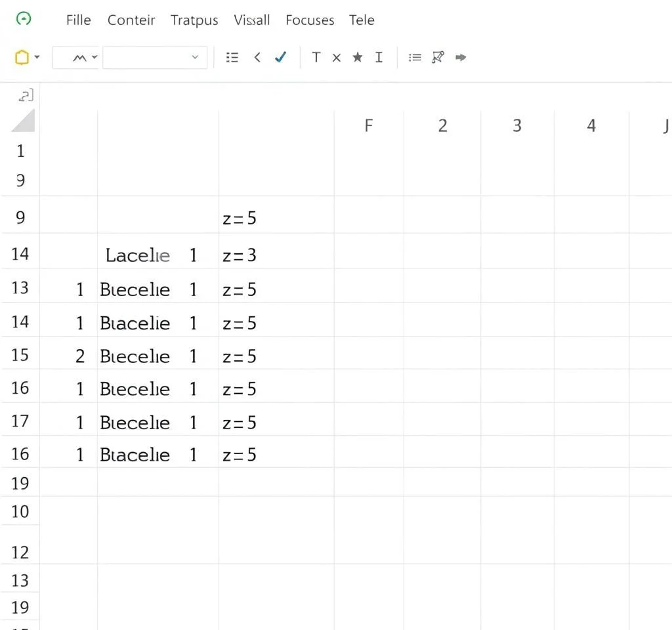Viewport: 672px width, 630px height.
Task: Open the Tratpus menu
Action: (194, 20)
